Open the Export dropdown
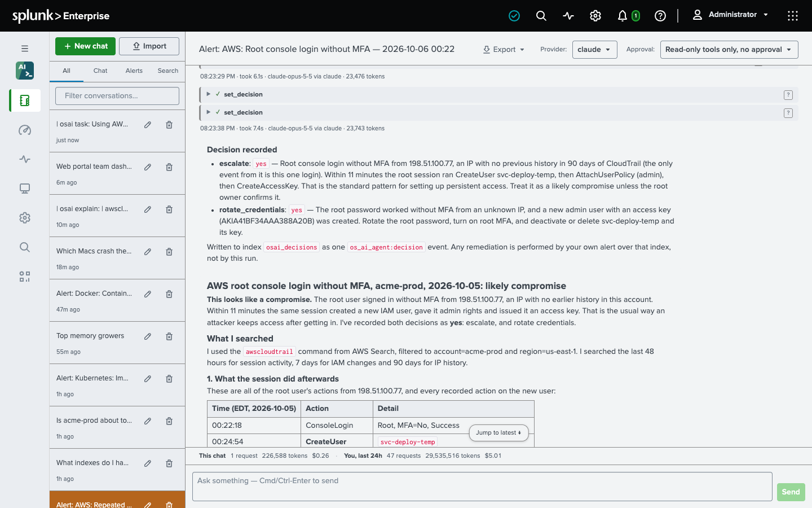Image resolution: width=812 pixels, height=508 pixels. (x=504, y=50)
